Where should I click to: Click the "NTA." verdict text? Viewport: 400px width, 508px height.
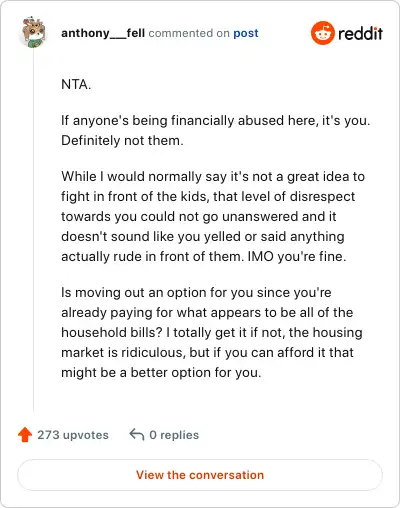pyautogui.click(x=76, y=84)
